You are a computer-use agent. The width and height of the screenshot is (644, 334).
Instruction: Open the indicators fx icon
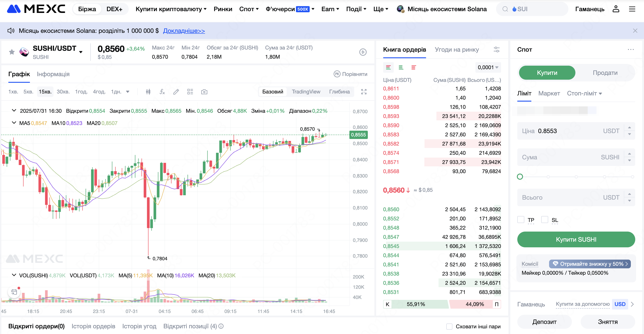[162, 92]
